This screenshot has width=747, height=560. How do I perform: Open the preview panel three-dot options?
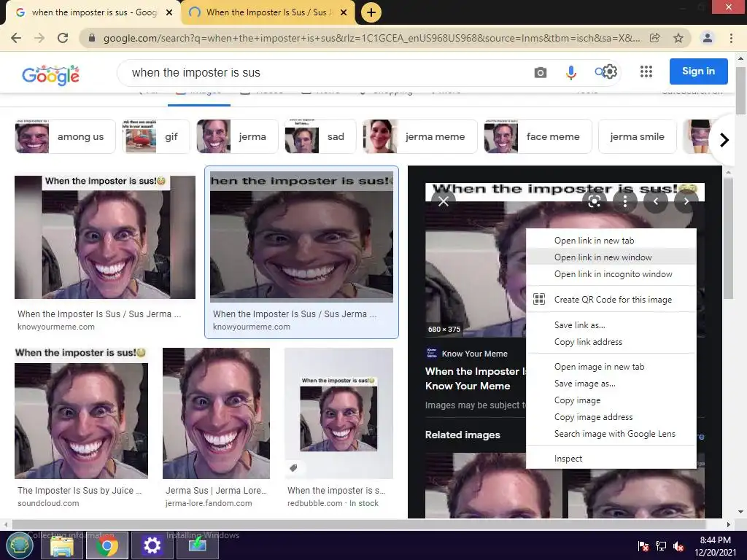625,201
